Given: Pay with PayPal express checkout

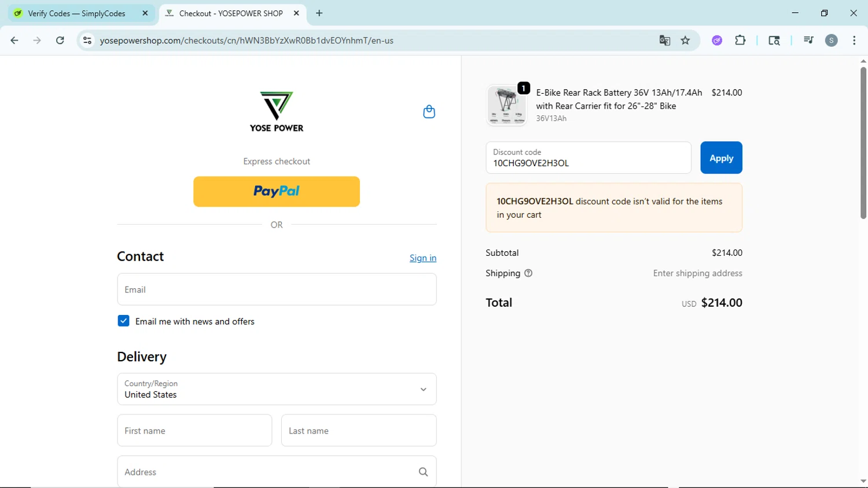Looking at the screenshot, I should tap(277, 192).
